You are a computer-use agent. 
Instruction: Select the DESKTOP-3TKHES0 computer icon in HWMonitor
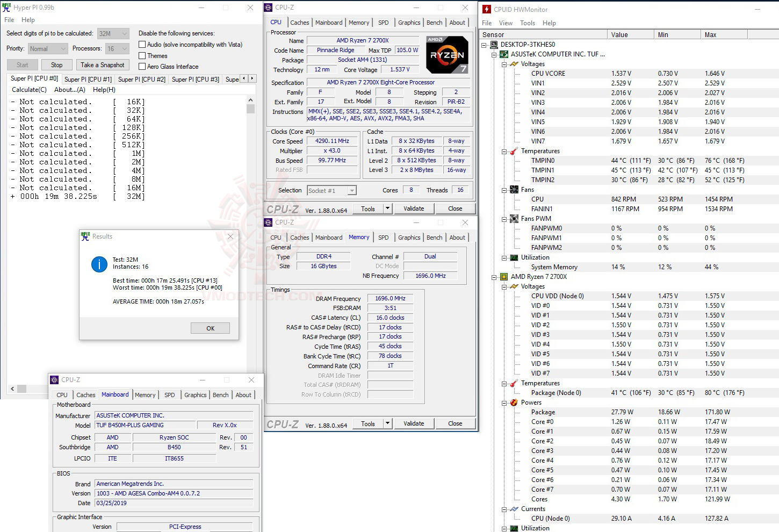tap(494, 45)
